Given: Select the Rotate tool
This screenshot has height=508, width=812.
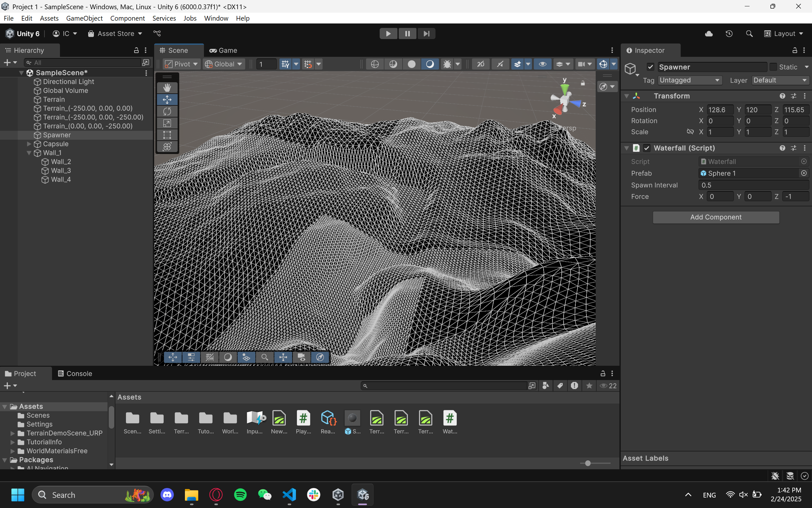Looking at the screenshot, I should click(167, 111).
